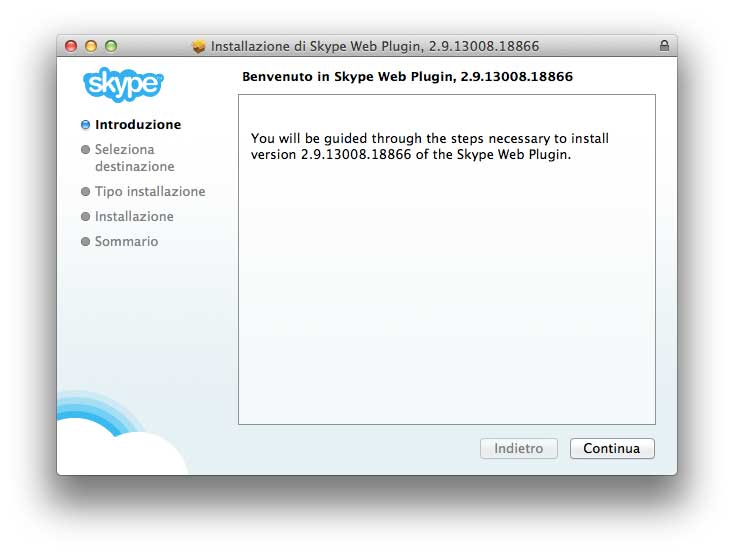Select the Installazione step in the sidebar
Viewport: 734px width, 554px height.
134,217
